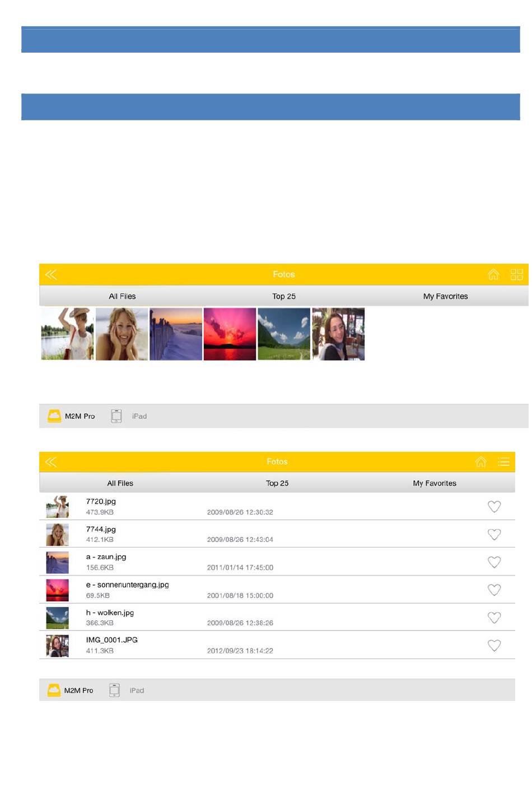532x795 pixels.
Task: Click file size 473.9KB
Action: tap(100, 512)
